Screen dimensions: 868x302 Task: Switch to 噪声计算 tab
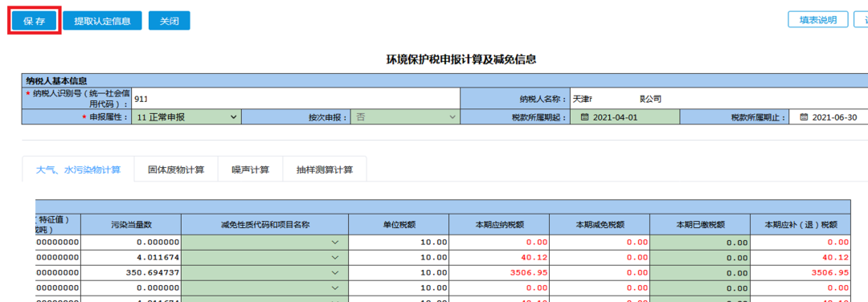(250, 169)
